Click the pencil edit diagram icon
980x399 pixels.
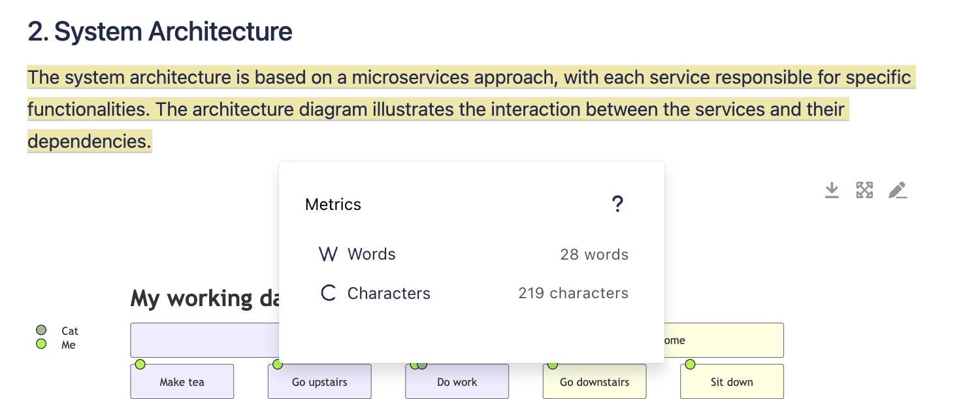click(x=898, y=190)
